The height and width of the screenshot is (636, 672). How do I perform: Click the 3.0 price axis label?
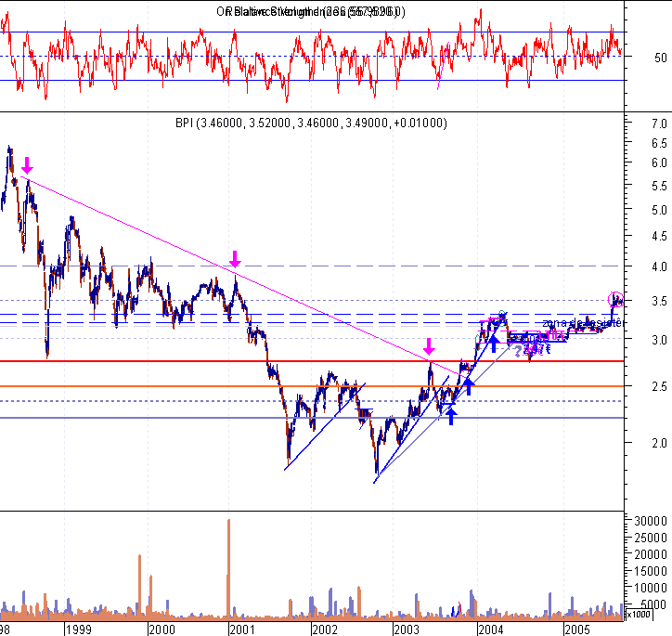659,341
